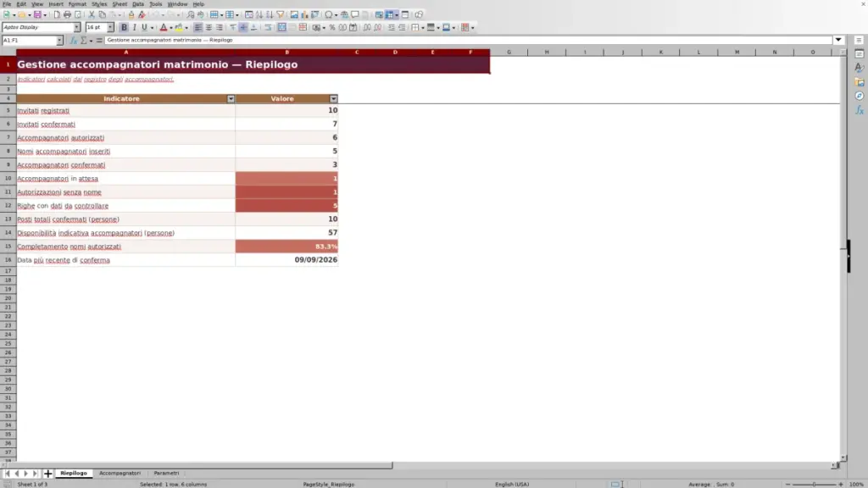Open the sidebar Properties panel
The image size is (868, 488).
tap(860, 54)
